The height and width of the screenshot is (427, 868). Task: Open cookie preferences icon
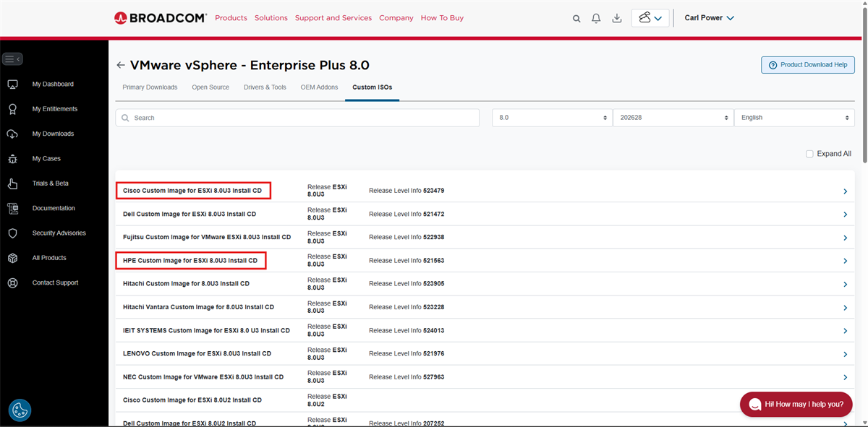click(x=20, y=410)
